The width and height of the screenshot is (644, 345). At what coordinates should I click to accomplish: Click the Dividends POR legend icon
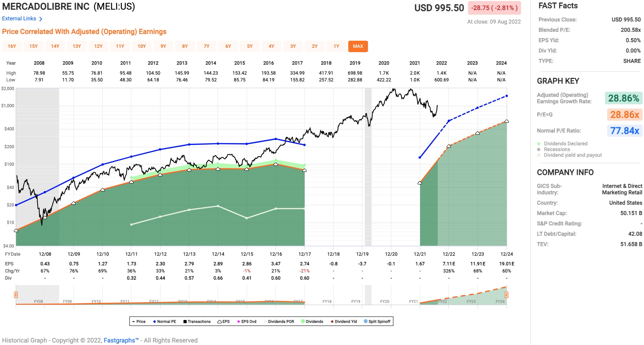(x=265, y=321)
